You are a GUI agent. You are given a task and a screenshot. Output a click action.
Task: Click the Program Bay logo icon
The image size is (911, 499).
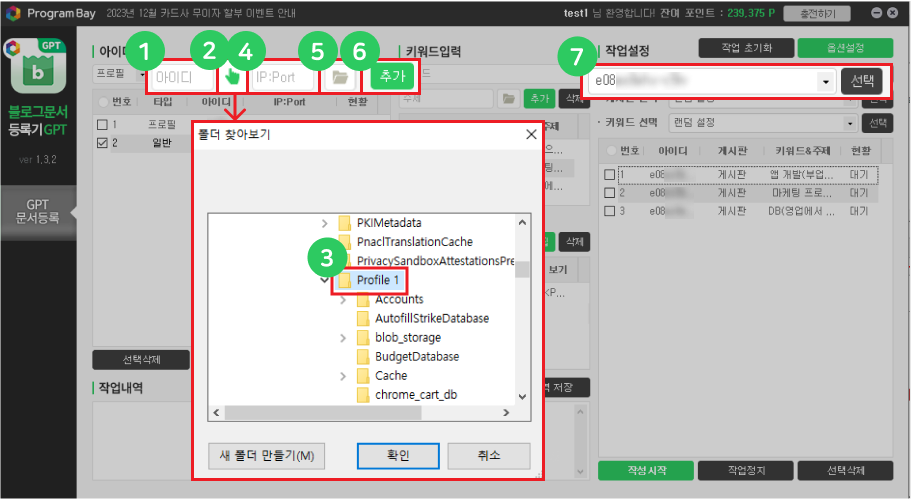coord(12,13)
